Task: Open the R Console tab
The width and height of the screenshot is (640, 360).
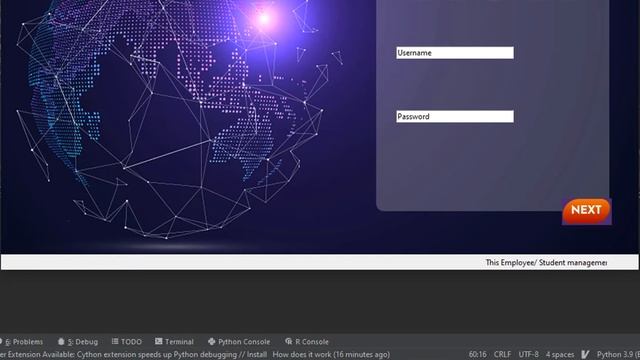Action: click(x=307, y=342)
